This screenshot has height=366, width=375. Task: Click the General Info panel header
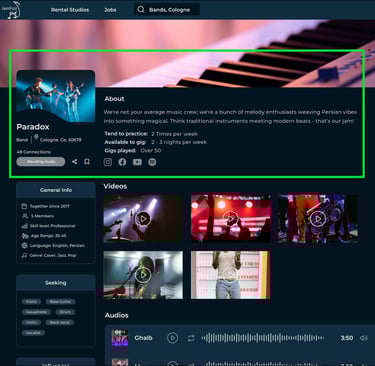click(x=56, y=190)
